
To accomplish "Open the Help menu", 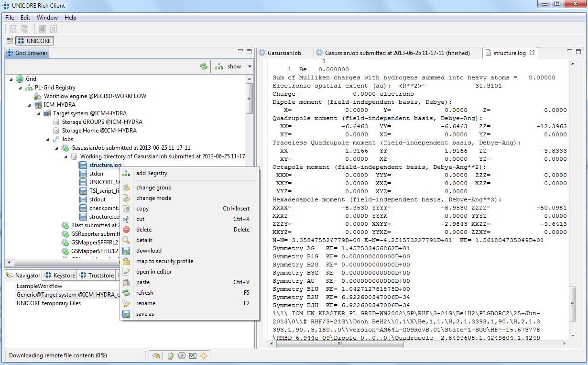I will tap(70, 18).
